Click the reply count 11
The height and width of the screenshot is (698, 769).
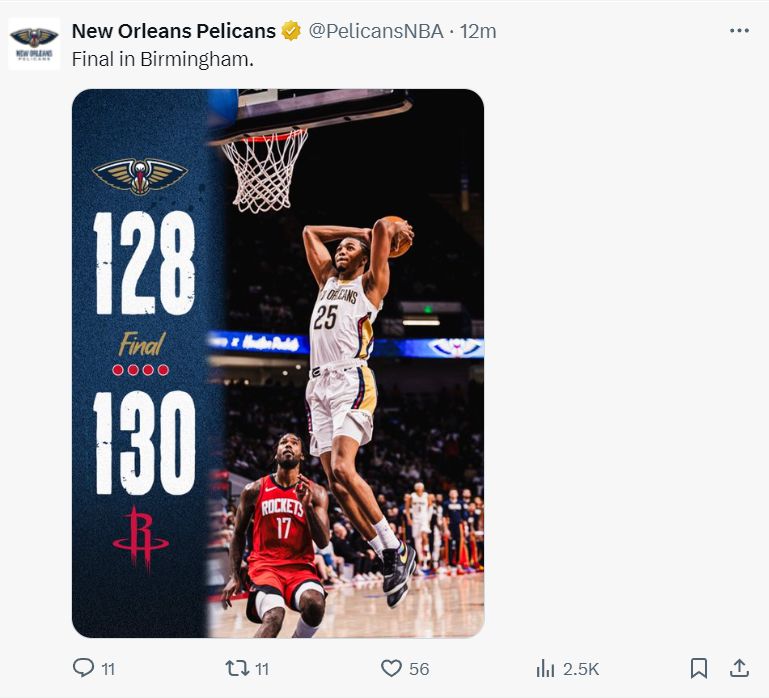[108, 669]
